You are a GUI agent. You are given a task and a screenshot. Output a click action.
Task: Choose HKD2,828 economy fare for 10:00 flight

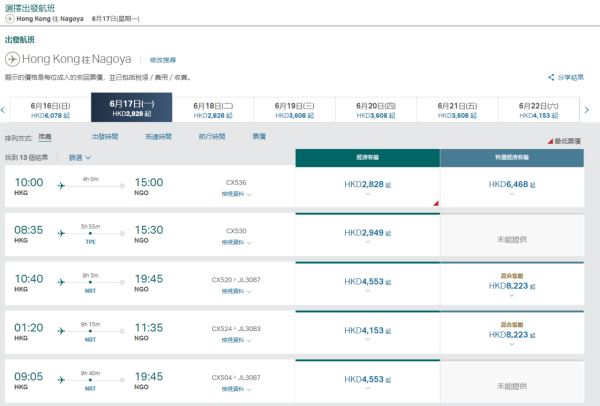tap(367, 185)
